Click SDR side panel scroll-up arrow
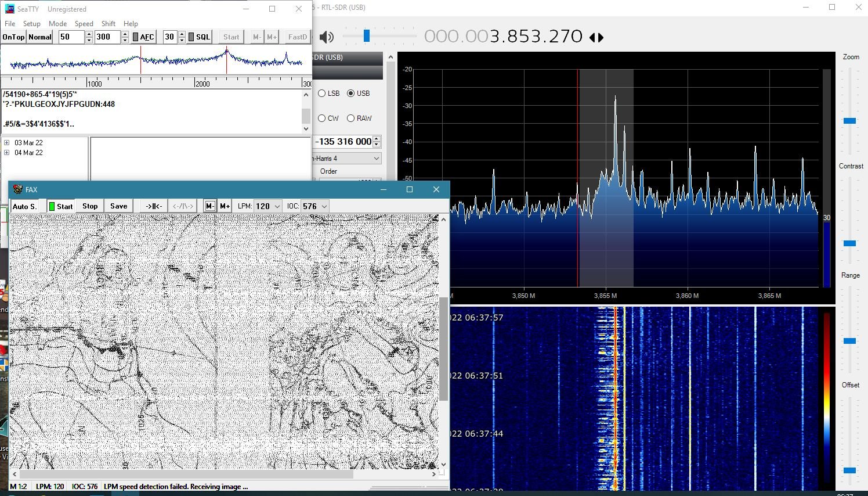Image resolution: width=868 pixels, height=496 pixels. [391, 57]
